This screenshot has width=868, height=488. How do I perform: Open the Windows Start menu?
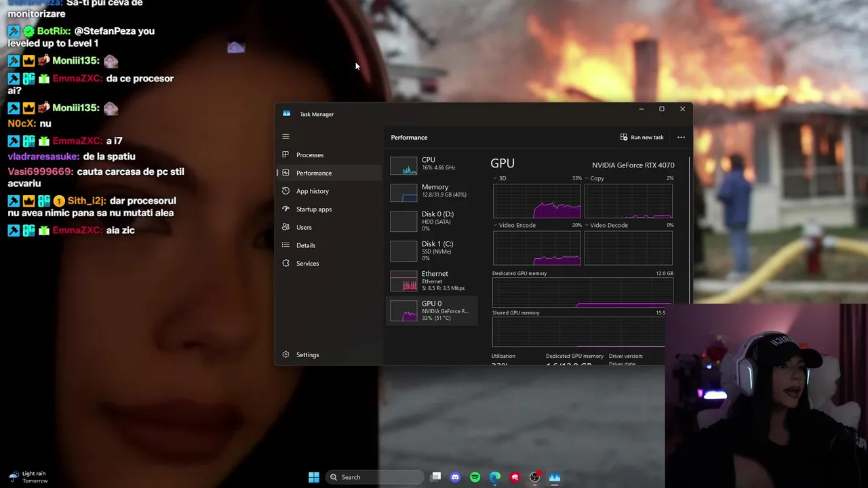[314, 477]
